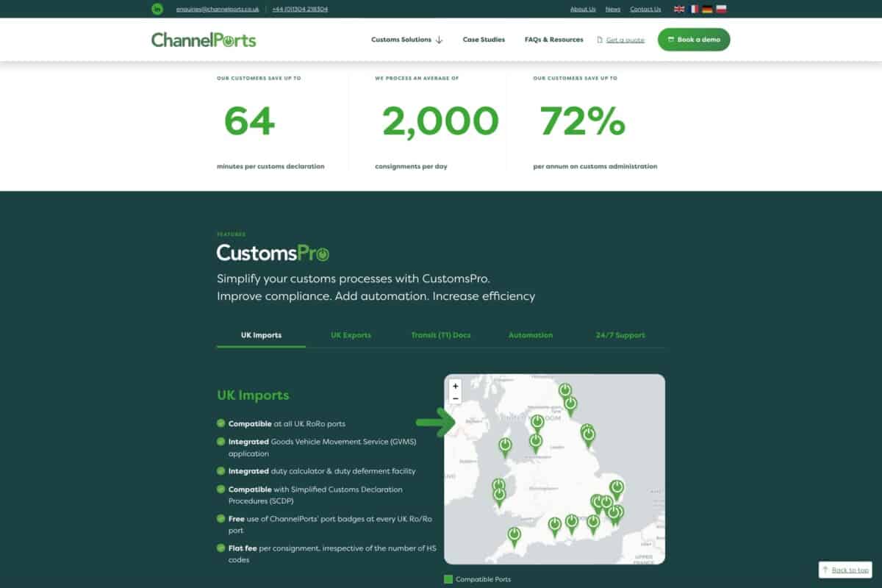Select the Liverpool port pin

[536, 443]
